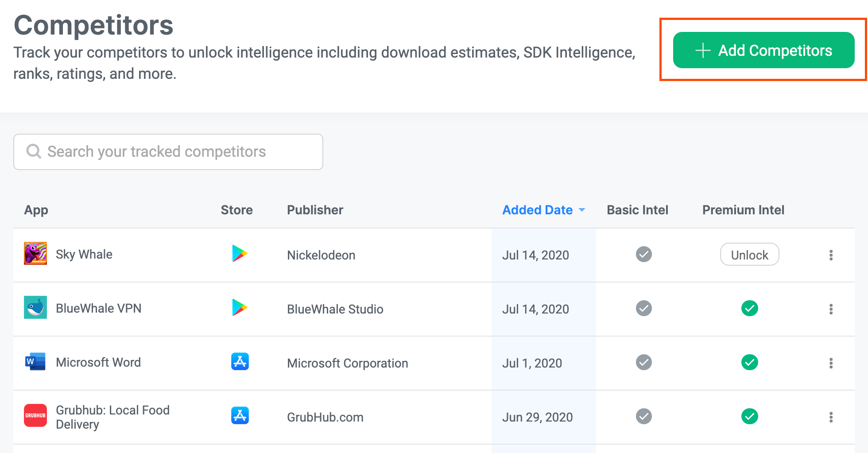
Task: Click Premium Intel green check for Microsoft Word
Action: (x=750, y=362)
